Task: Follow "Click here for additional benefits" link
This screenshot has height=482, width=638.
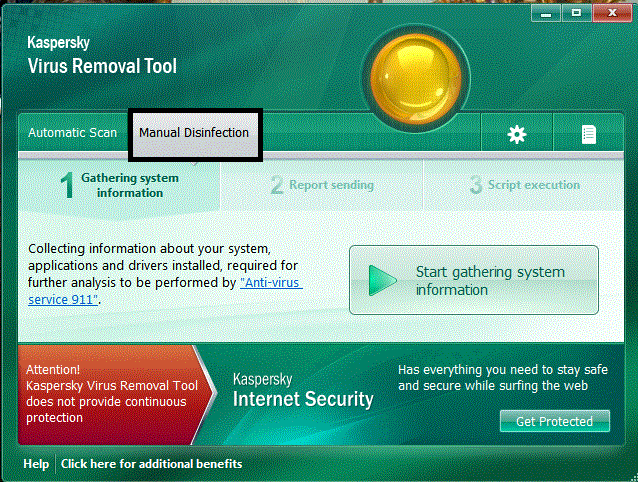Action: [151, 464]
